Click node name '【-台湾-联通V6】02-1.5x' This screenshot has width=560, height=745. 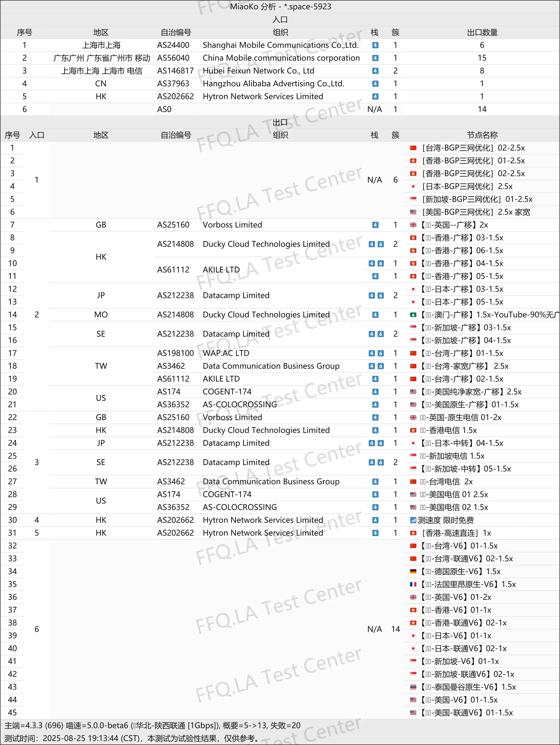click(466, 558)
